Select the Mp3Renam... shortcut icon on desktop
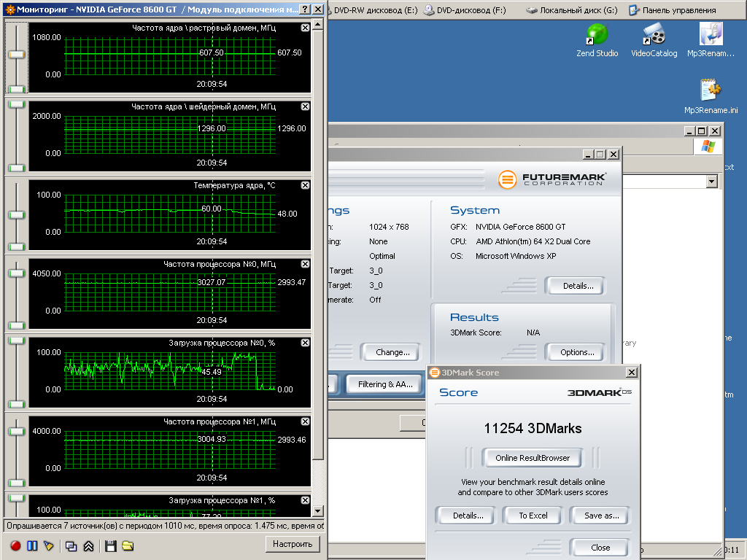This screenshot has height=560, width=747. [711, 41]
